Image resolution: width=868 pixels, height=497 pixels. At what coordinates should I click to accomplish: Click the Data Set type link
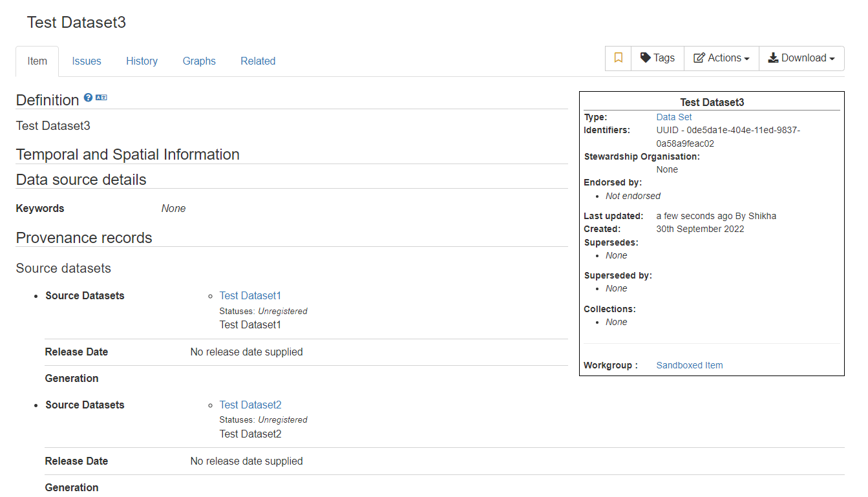click(x=674, y=117)
